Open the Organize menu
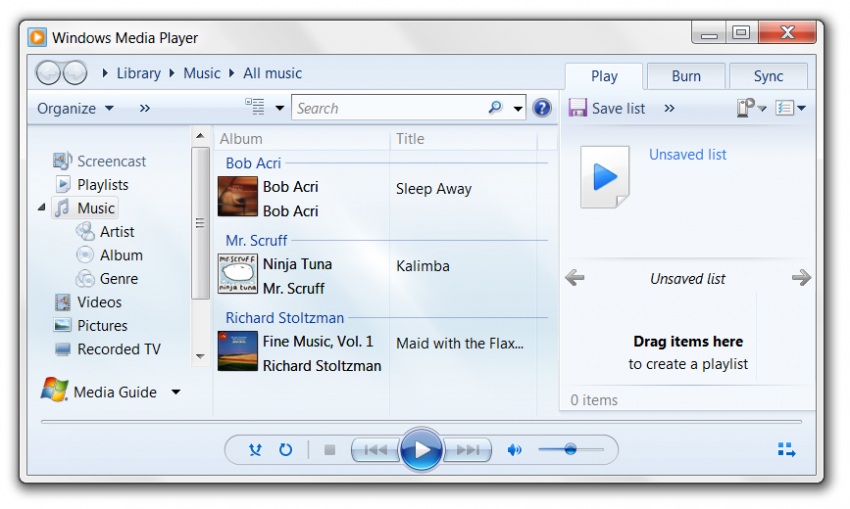 click(x=75, y=108)
